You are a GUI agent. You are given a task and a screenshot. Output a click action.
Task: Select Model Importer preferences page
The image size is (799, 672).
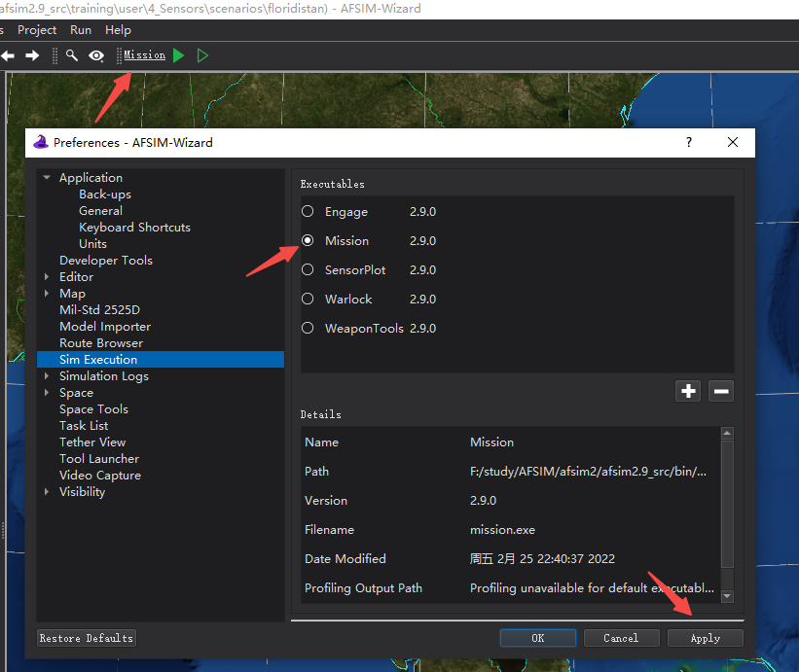click(x=105, y=327)
